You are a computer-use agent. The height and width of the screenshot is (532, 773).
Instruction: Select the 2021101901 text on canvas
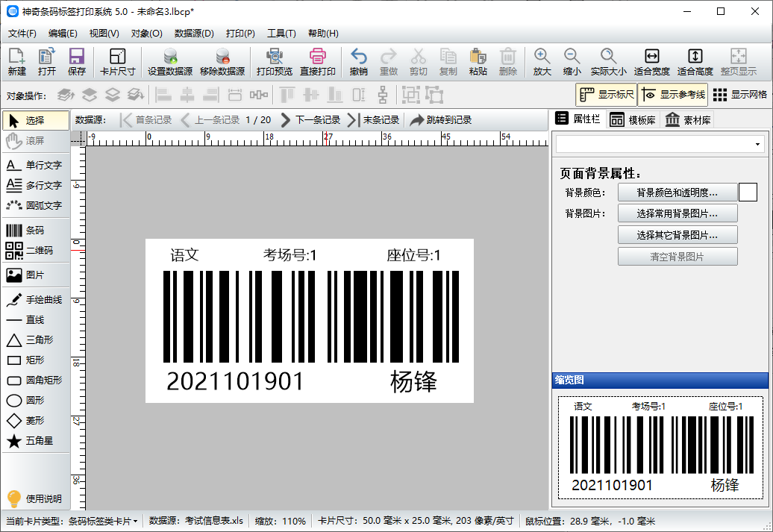point(234,381)
